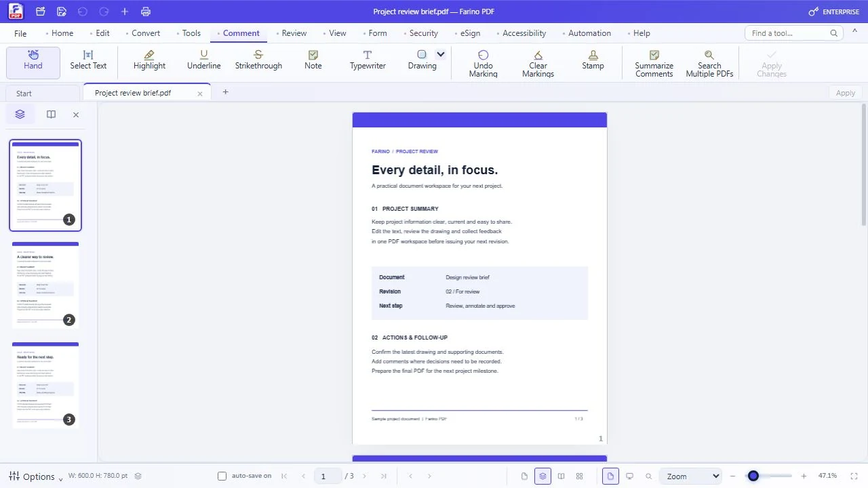Open Search Multiple PDFs
868x488 pixels.
[x=709, y=64]
